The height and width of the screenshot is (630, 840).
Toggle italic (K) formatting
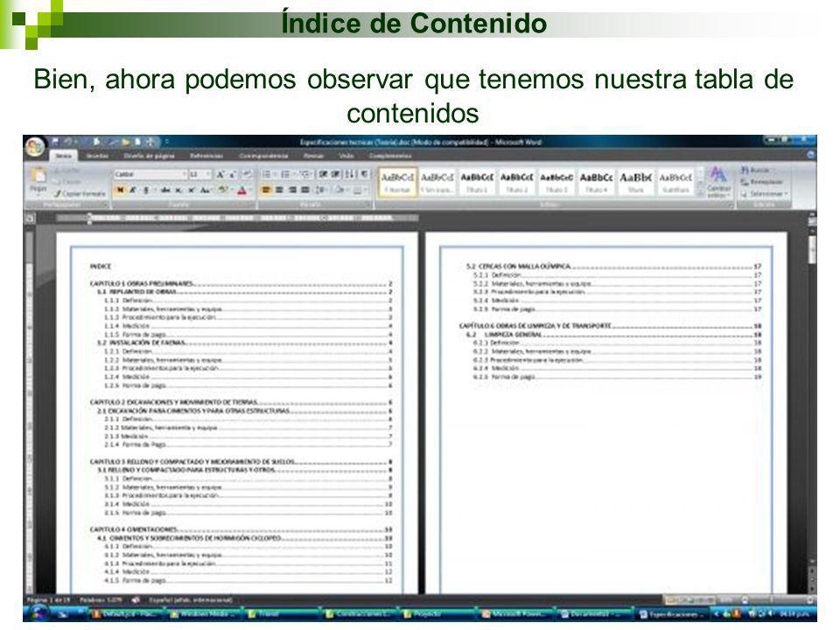(x=132, y=190)
